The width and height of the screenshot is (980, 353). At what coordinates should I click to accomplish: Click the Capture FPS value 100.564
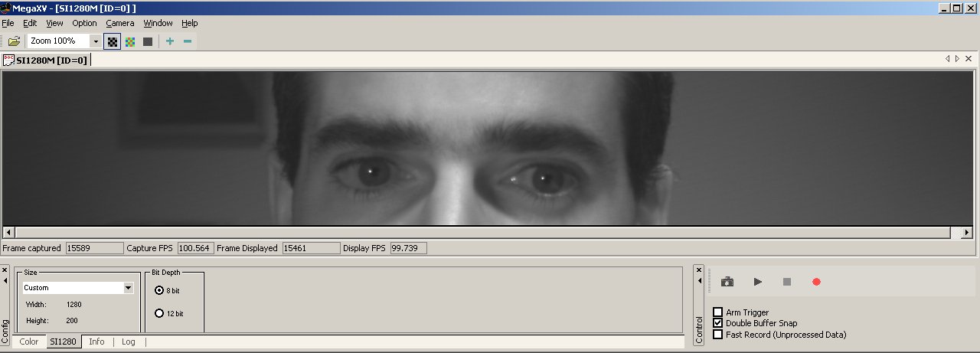195,248
